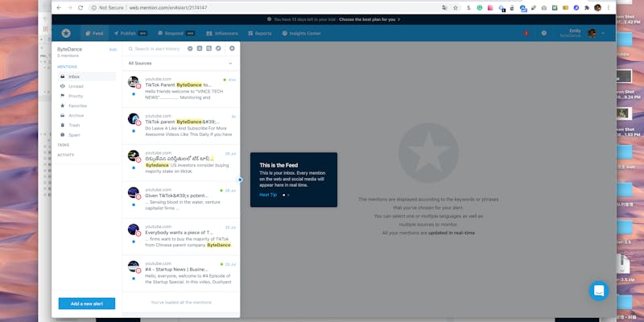The image size is (644, 322).
Task: Click the avatar of the VINCE TECH NEWS mention
Action: click(134, 82)
